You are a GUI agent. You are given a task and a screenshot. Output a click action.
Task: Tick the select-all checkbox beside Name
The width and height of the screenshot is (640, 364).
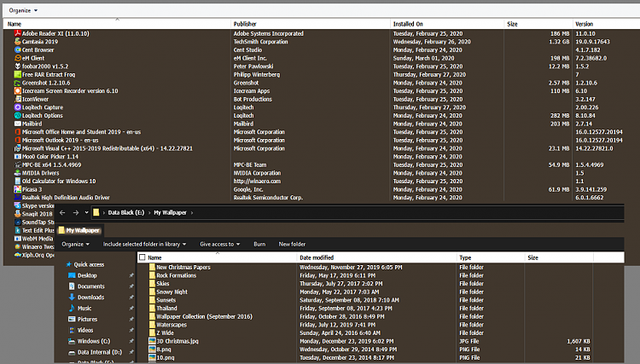[x=143, y=257]
